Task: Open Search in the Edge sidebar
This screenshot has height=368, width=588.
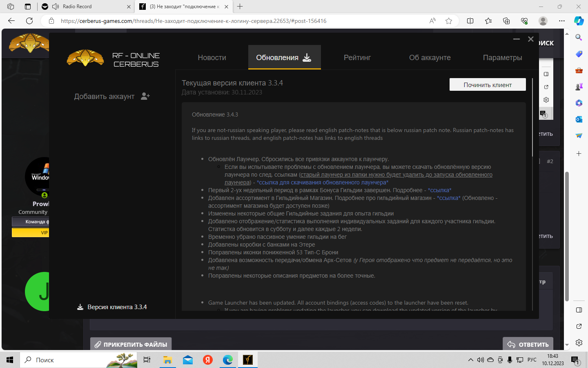Action: tap(579, 38)
